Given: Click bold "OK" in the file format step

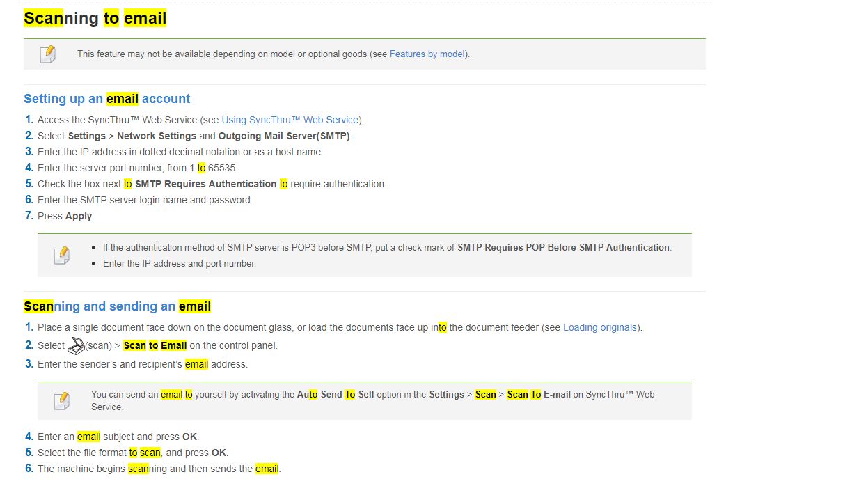Looking at the screenshot, I should [x=219, y=453].
